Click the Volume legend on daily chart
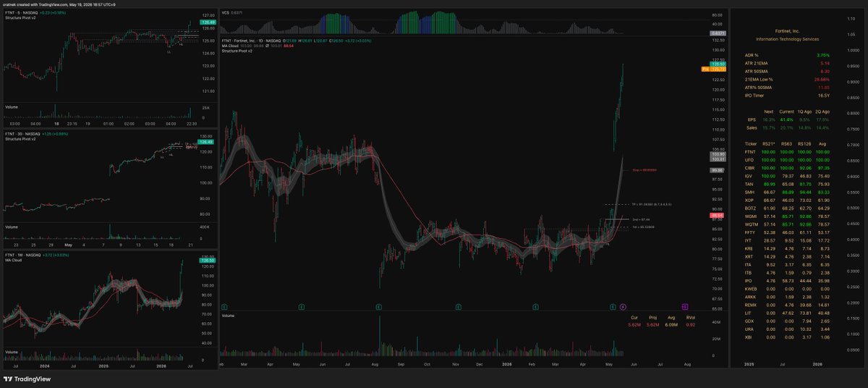The image size is (868, 388). tap(228, 317)
